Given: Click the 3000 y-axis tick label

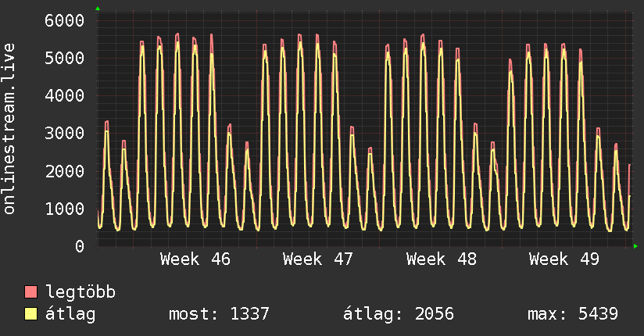Looking at the screenshot, I should (64, 133).
